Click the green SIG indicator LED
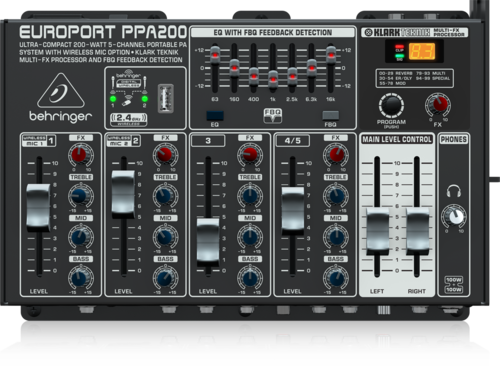This screenshot has width=500, height=366. (399, 57)
